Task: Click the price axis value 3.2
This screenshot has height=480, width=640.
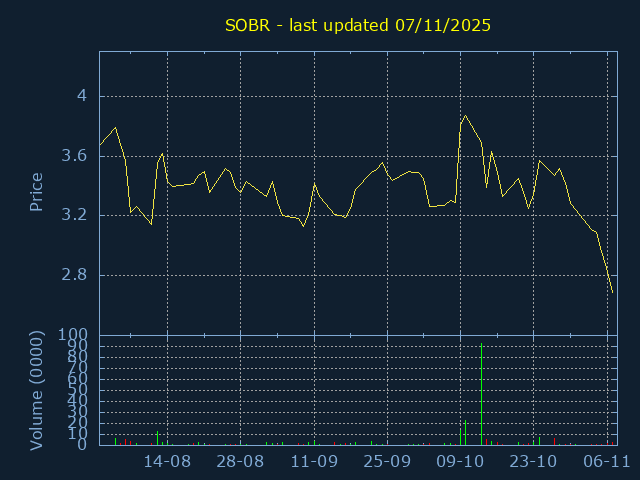Action: coord(75,215)
